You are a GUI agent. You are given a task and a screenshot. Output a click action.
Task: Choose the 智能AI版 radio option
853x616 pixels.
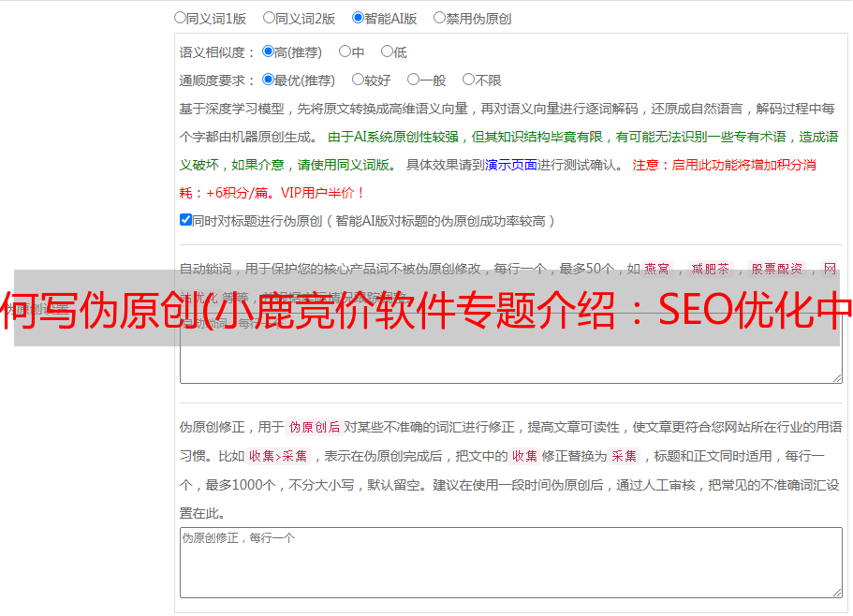tap(358, 18)
